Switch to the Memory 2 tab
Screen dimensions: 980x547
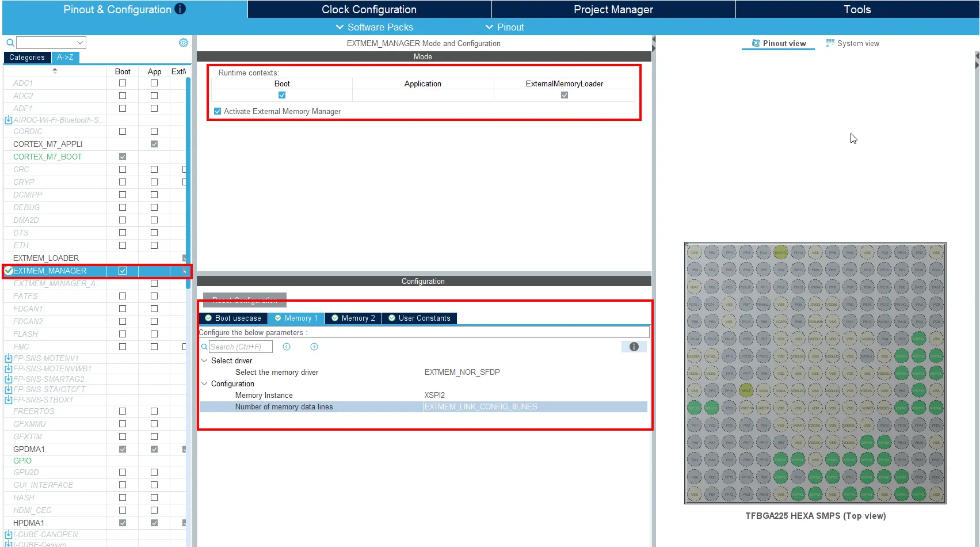(353, 318)
